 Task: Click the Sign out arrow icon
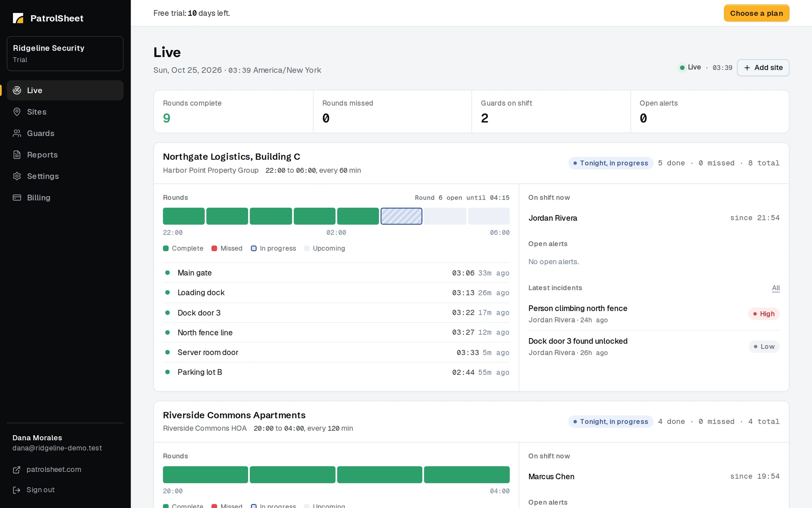17,490
